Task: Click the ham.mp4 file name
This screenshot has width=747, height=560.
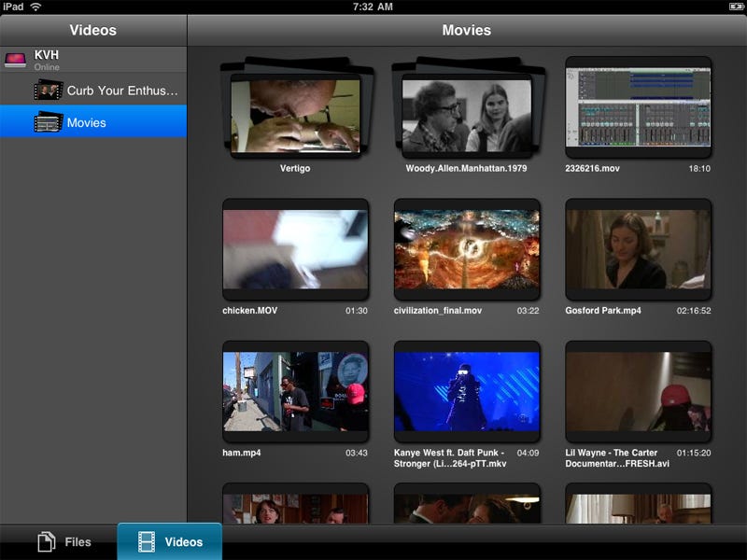Action: pos(242,453)
